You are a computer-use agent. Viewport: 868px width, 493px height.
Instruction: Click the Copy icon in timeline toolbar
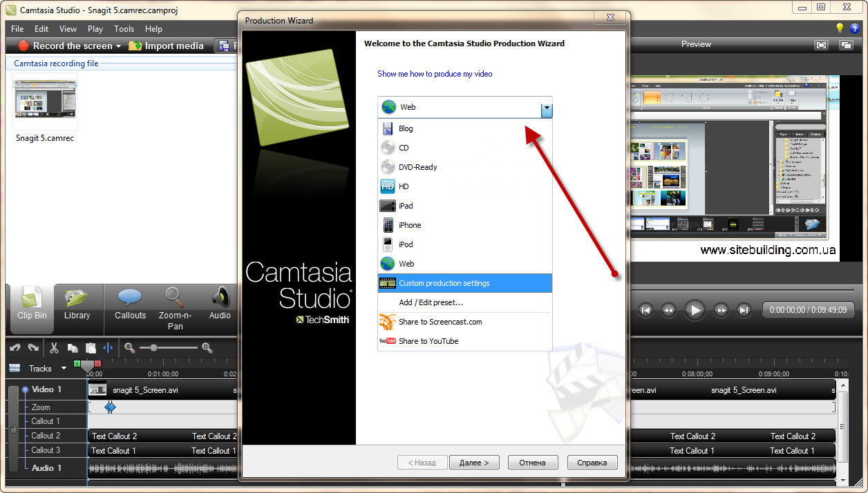(72, 348)
